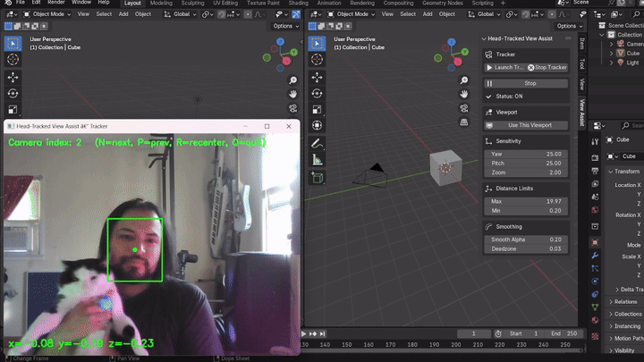
Task: Expand the Cube item in outliner
Action: click(x=611, y=54)
